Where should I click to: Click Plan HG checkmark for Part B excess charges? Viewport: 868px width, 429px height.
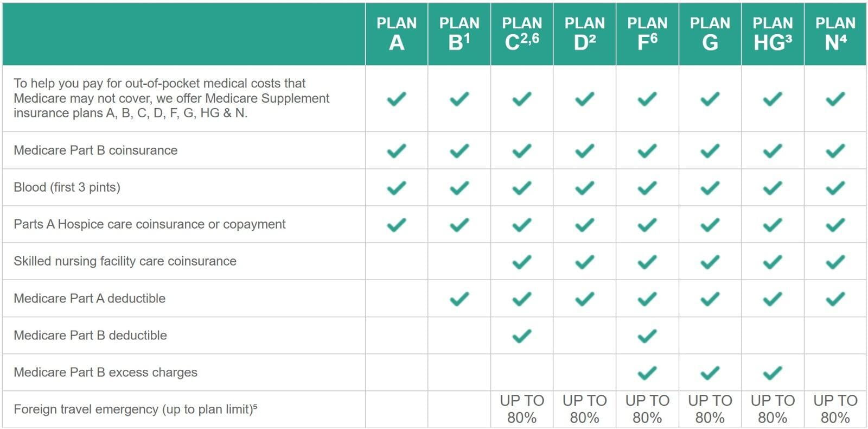(x=773, y=373)
